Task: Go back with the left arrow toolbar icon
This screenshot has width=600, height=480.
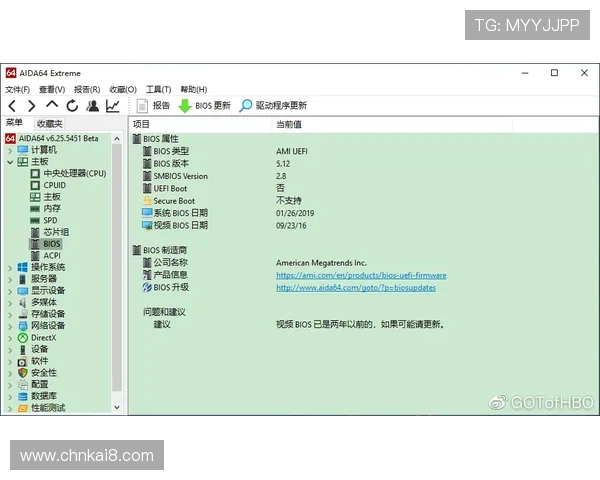Action: tap(12, 106)
